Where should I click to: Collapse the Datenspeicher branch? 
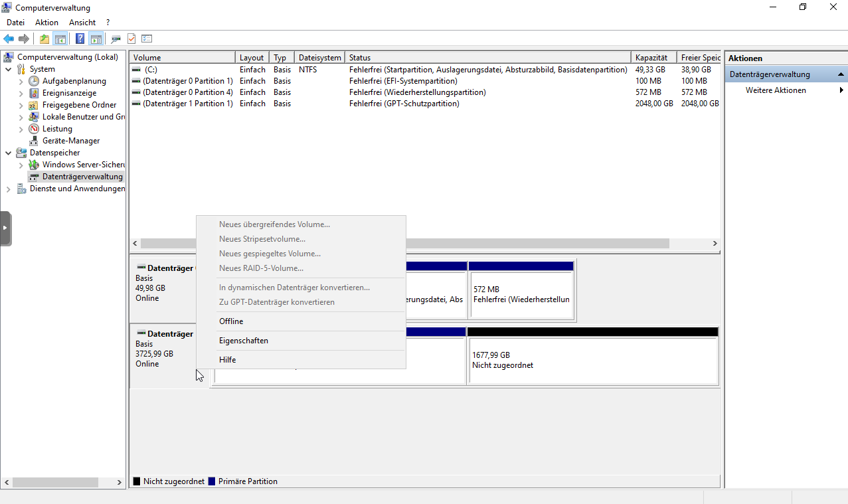tap(8, 153)
